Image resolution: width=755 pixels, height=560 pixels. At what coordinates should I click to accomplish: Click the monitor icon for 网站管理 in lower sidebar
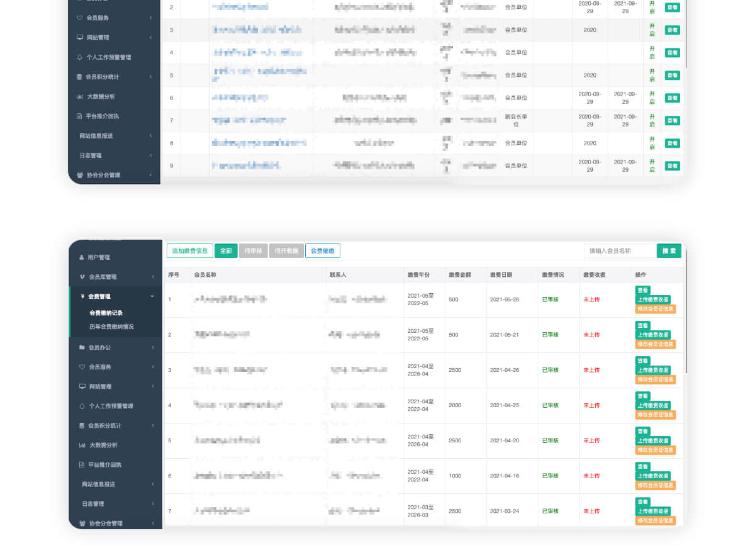click(82, 386)
